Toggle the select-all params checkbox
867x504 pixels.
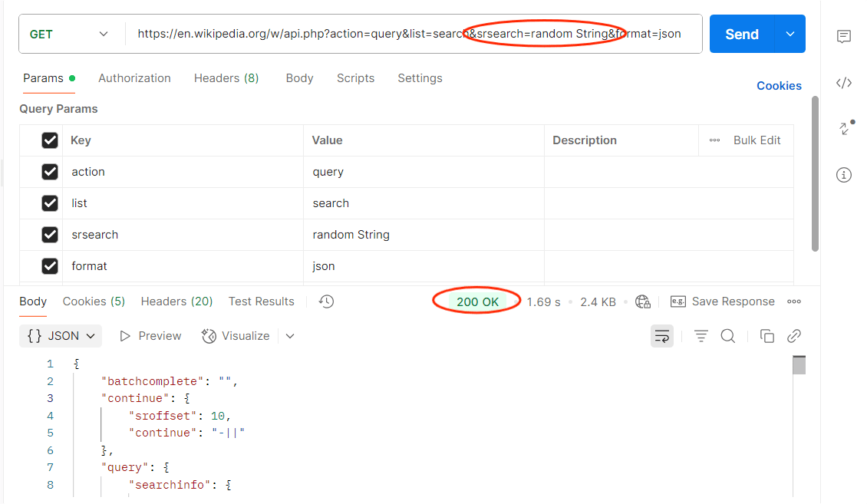(x=50, y=140)
